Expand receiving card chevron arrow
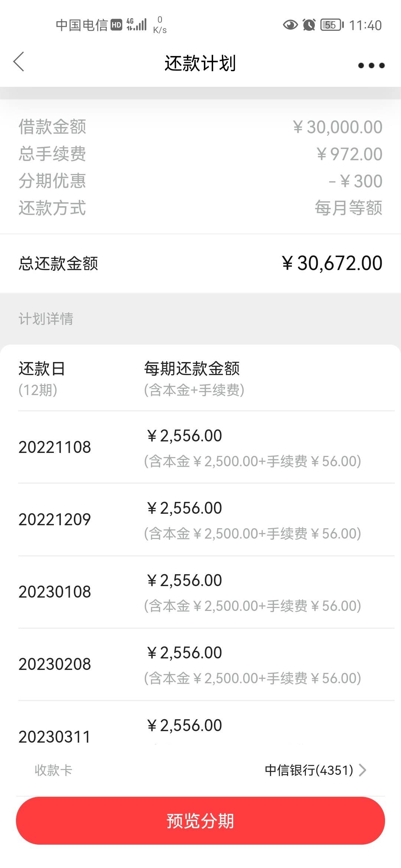The height and width of the screenshot is (868, 401). tap(363, 770)
